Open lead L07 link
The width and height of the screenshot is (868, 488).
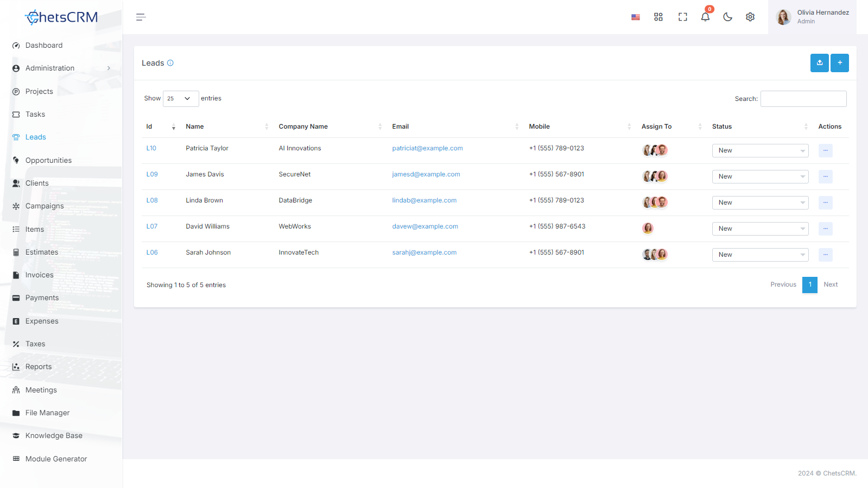coord(152,226)
